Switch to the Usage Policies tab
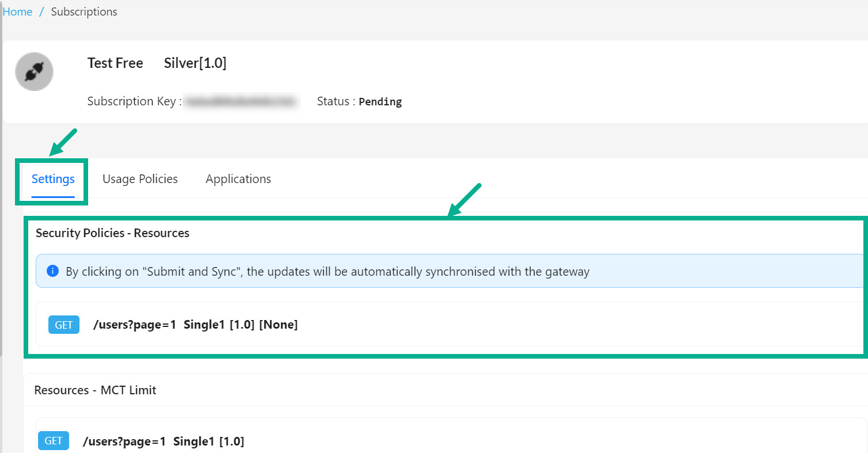Viewport: 868px width, 453px height. click(139, 179)
